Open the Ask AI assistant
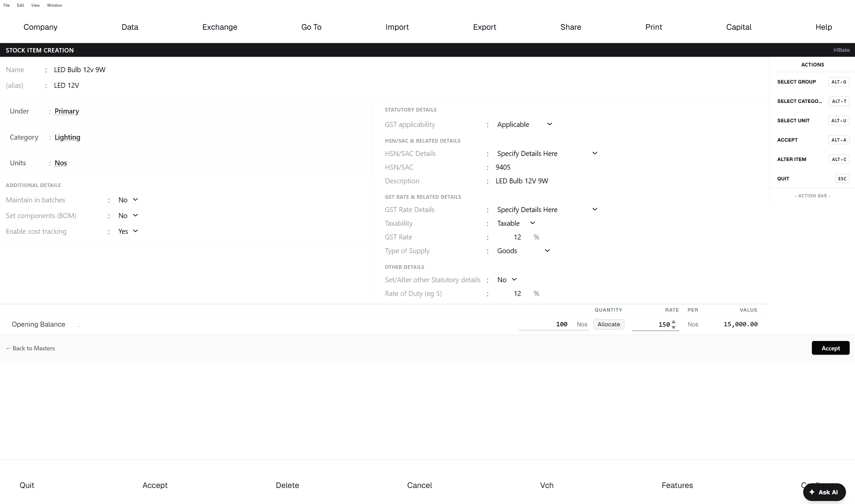Screen dimensions: 855x504 click(824, 492)
